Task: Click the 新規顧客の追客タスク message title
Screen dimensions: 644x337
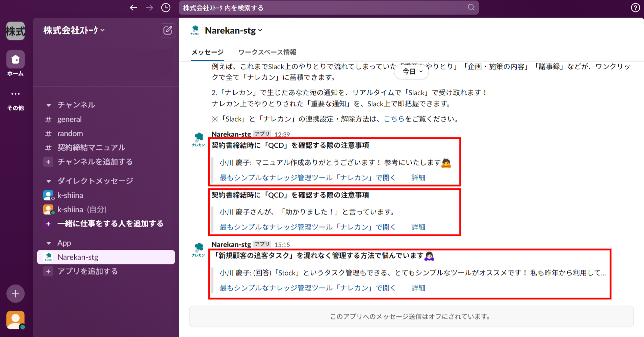Action: pyautogui.click(x=323, y=256)
